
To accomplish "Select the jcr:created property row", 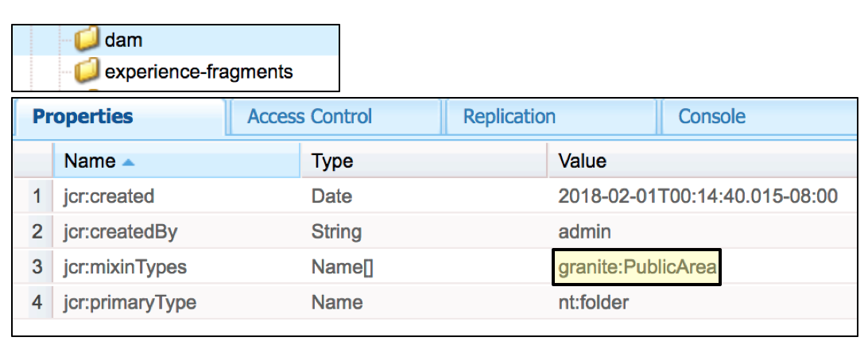I will (109, 196).
